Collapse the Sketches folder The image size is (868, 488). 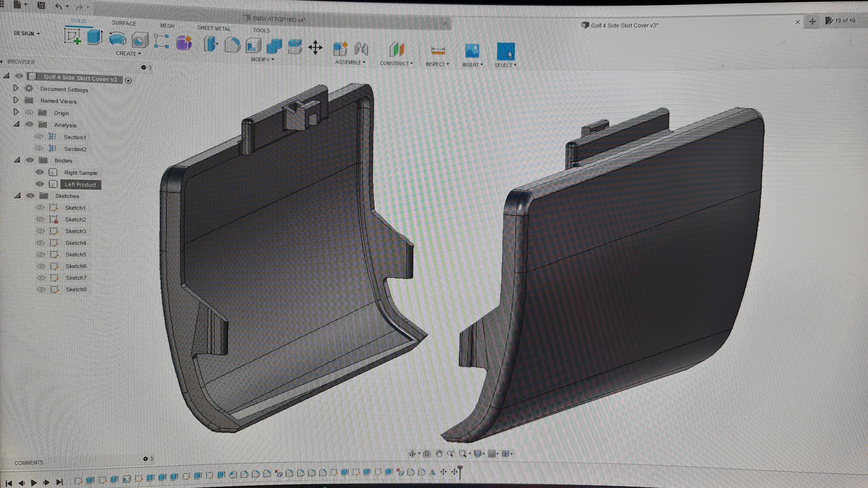pyautogui.click(x=18, y=196)
